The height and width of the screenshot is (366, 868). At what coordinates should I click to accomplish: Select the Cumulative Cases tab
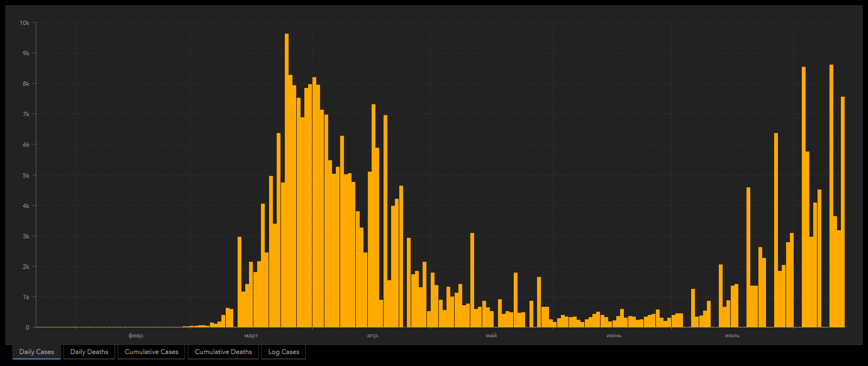pos(151,352)
